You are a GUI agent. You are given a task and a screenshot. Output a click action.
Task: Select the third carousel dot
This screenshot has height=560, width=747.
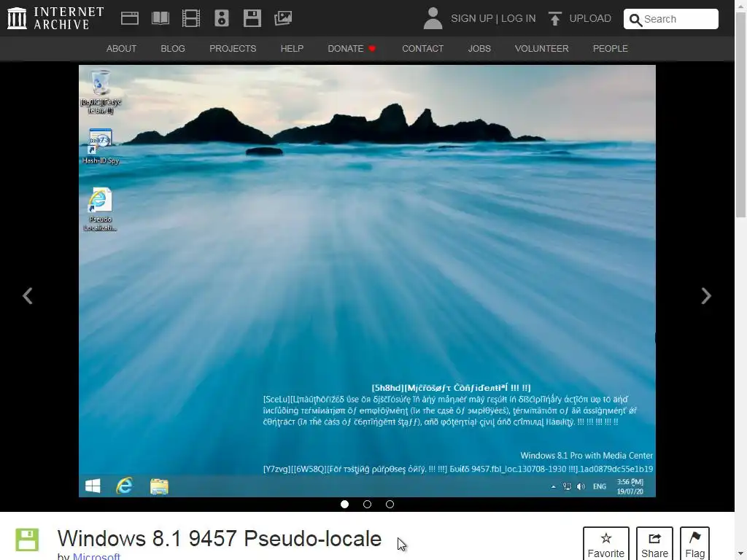(x=390, y=505)
